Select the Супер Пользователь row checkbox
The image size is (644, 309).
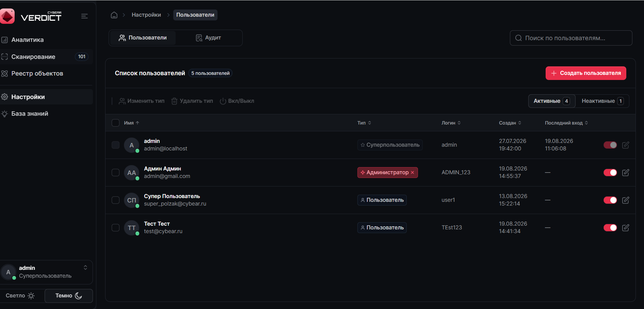[x=116, y=200]
